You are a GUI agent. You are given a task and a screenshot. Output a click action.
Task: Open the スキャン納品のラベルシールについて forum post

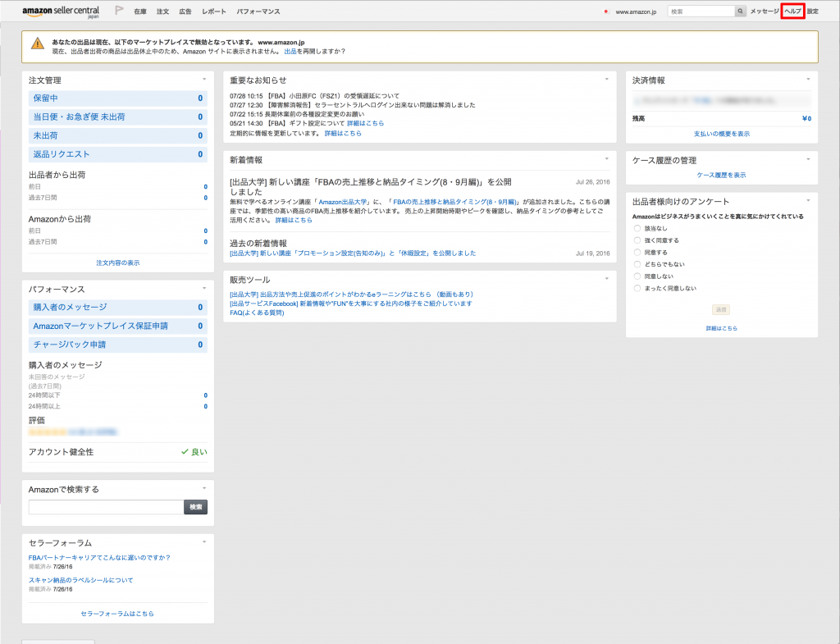coord(81,580)
